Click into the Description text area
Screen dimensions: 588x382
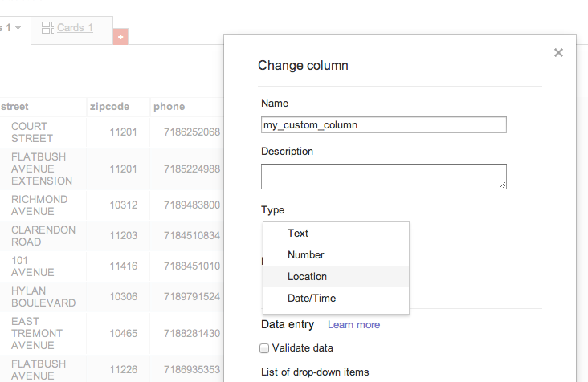(384, 177)
